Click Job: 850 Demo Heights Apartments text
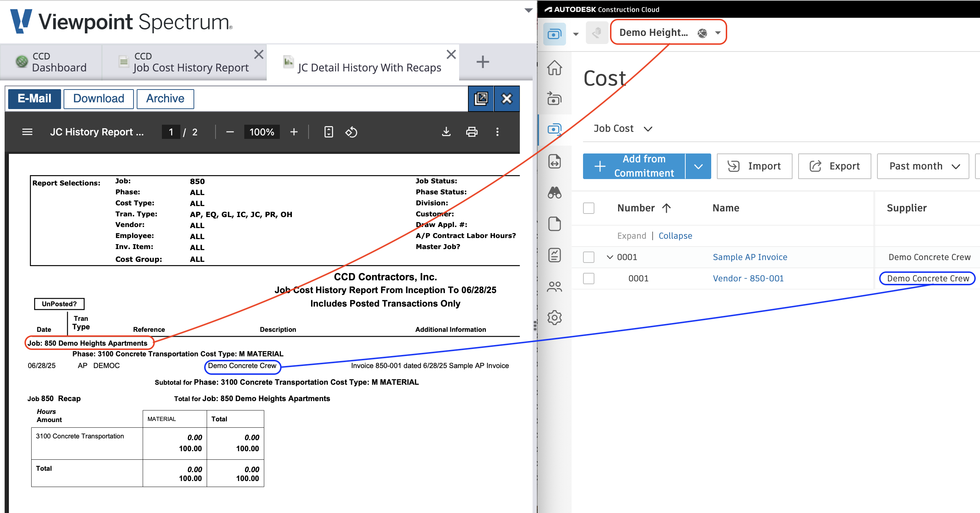The height and width of the screenshot is (513, 980). click(87, 343)
